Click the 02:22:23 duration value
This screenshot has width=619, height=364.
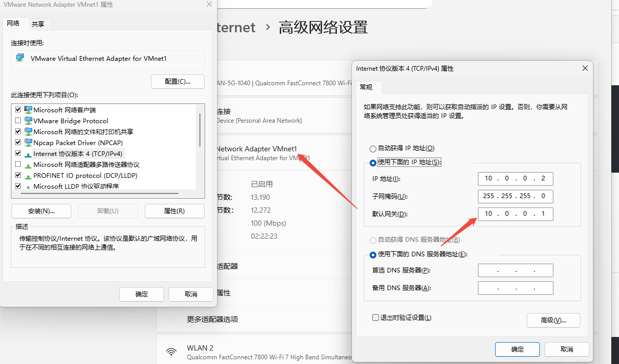point(264,236)
